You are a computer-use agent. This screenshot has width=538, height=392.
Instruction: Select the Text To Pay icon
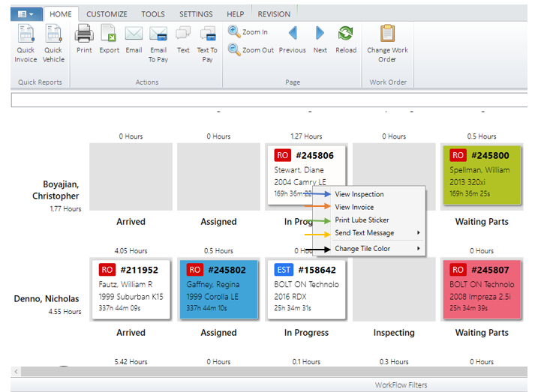pyautogui.click(x=207, y=34)
